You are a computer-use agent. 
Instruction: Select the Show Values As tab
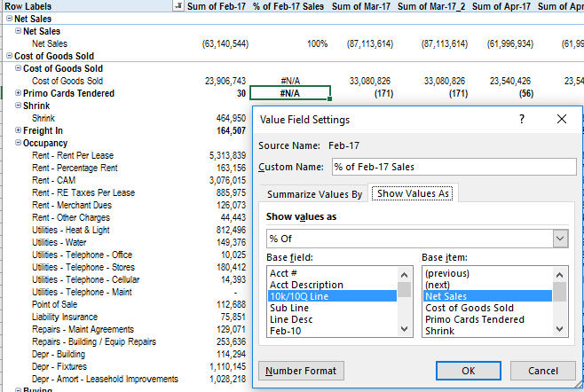[x=413, y=194]
